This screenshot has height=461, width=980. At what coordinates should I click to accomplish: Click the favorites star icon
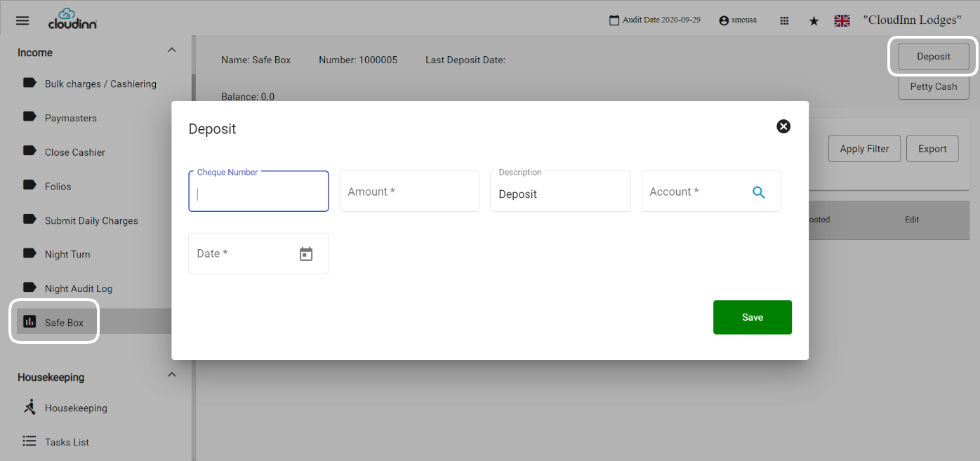click(x=814, y=21)
